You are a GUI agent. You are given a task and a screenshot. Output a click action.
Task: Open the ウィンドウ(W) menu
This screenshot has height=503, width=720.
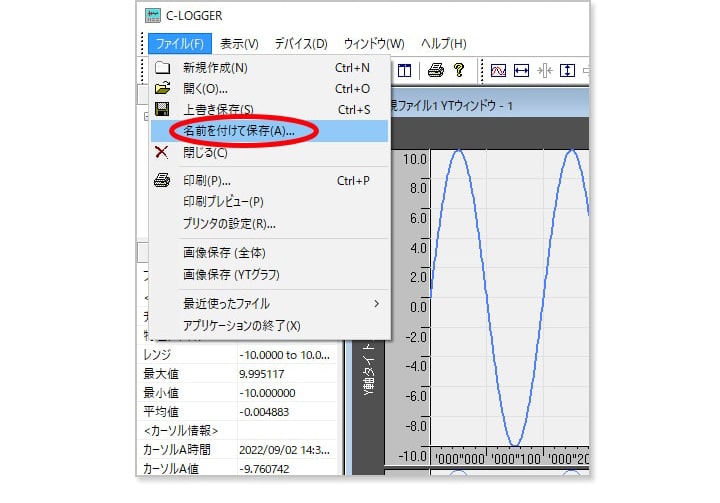click(x=373, y=43)
